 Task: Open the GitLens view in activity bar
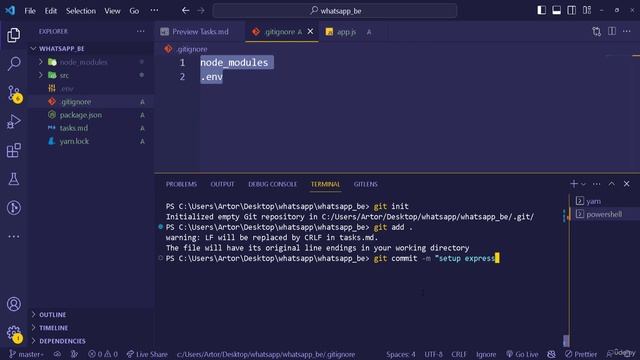point(13,208)
